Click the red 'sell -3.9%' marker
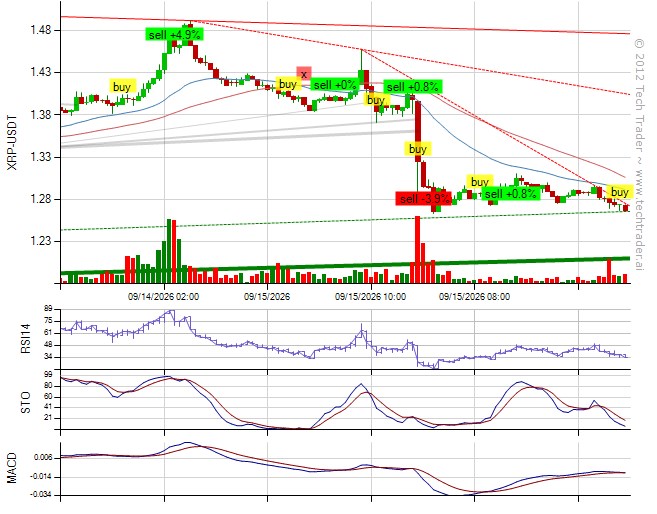Screen dimensions: 657x514 pos(424,199)
